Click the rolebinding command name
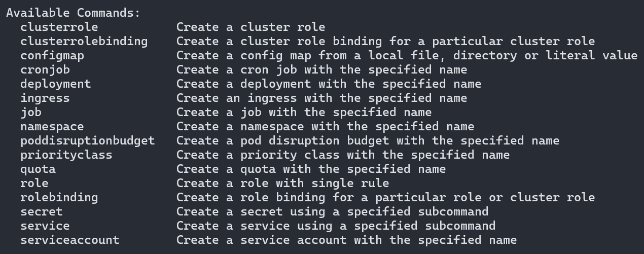The image size is (644, 254). pos(59,197)
